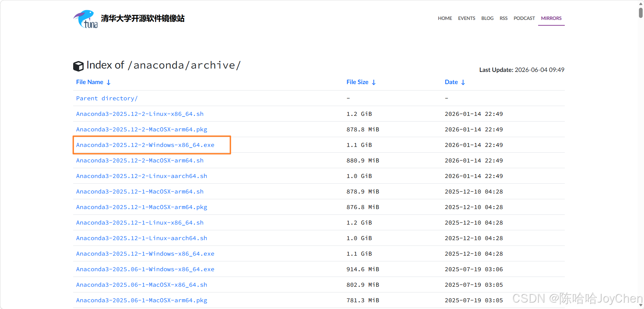Open the EVENTS nav item
The width and height of the screenshot is (644, 309).
(x=467, y=18)
